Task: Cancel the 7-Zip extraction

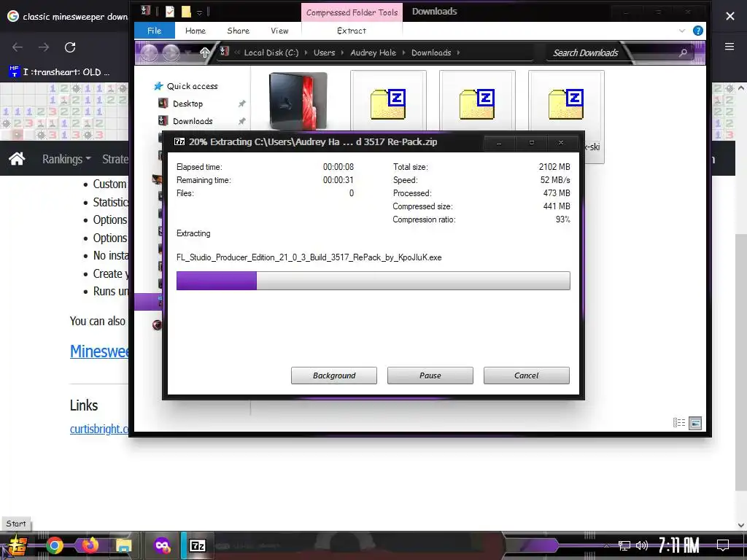Action: coord(527,376)
